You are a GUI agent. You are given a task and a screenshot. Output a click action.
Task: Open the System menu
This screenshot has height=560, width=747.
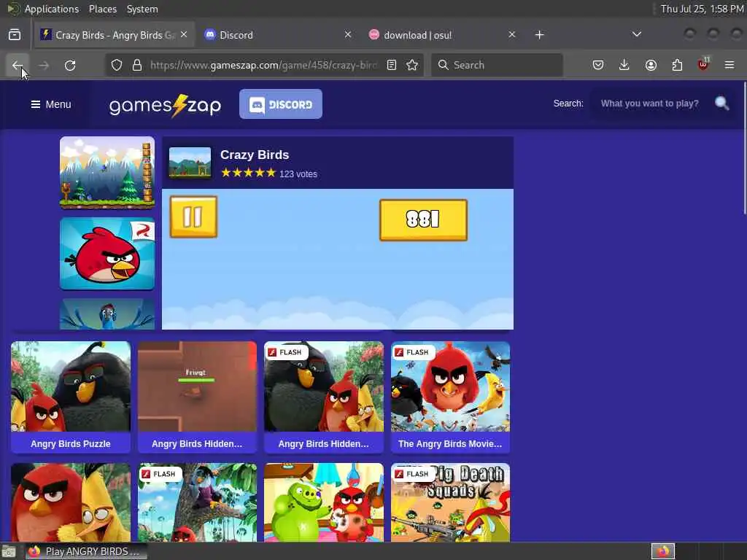click(x=142, y=9)
